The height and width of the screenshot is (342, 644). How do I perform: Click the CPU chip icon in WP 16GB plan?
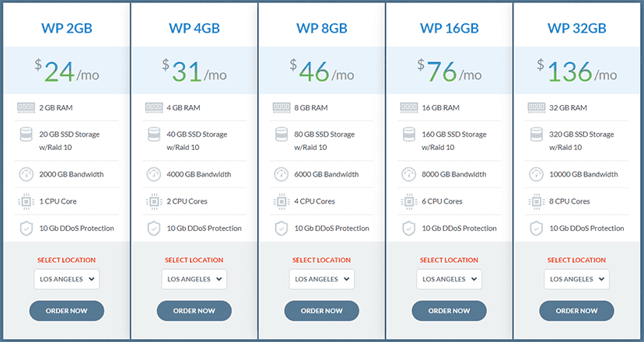408,201
